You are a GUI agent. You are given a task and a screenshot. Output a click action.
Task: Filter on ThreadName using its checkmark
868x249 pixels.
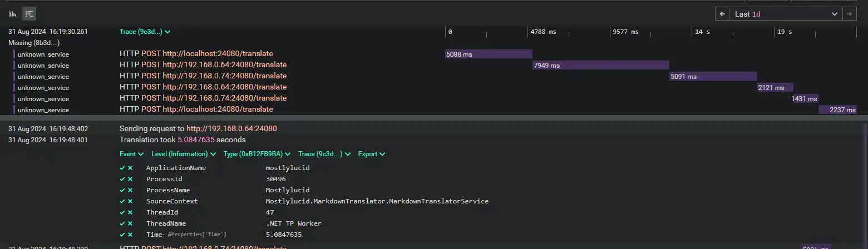point(122,223)
